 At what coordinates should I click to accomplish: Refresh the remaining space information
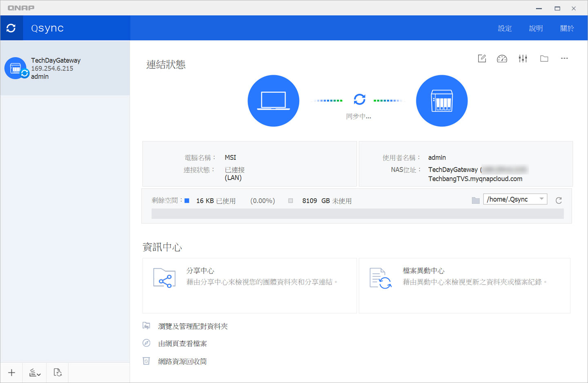click(x=559, y=200)
